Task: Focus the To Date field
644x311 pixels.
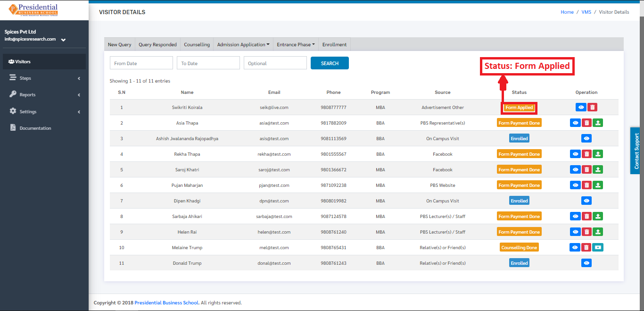Action: [x=208, y=63]
